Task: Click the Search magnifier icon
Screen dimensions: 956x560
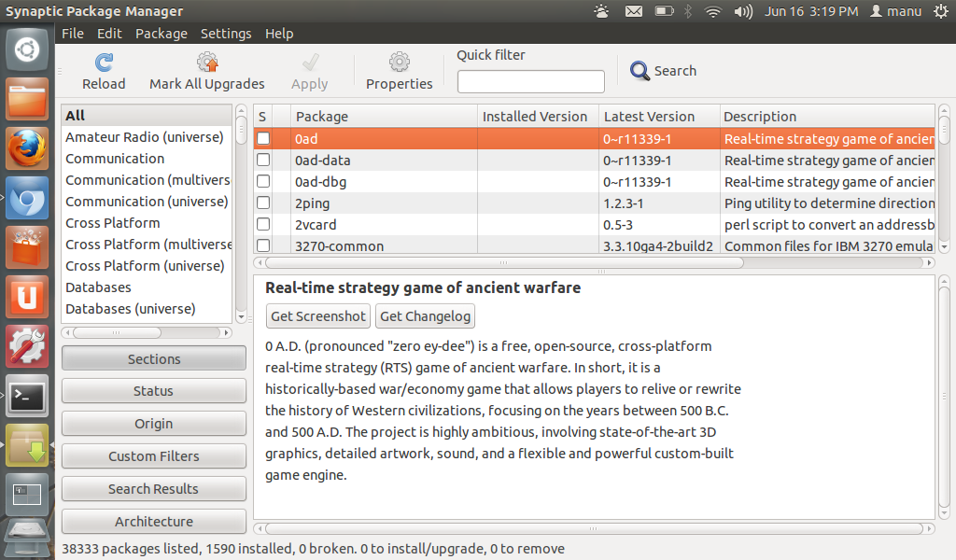Action: tap(640, 71)
